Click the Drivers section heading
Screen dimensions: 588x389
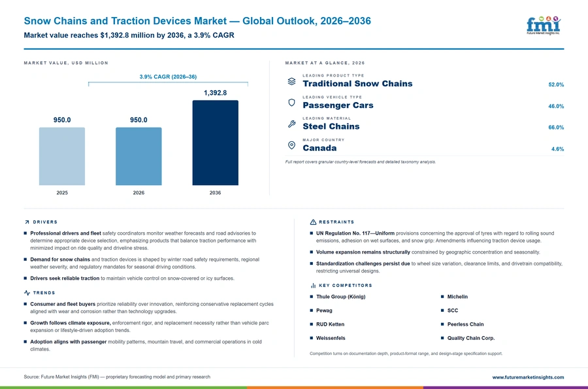tap(45, 222)
